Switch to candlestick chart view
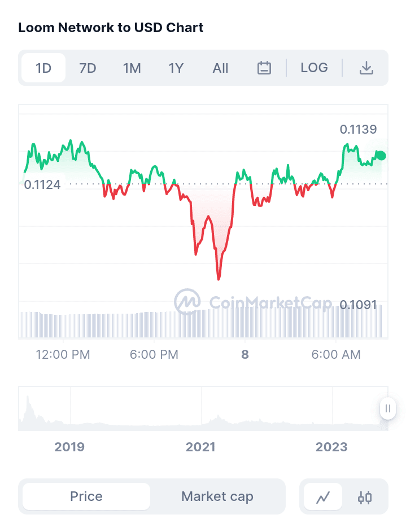The height and width of the screenshot is (532, 406). pyautogui.click(x=365, y=496)
